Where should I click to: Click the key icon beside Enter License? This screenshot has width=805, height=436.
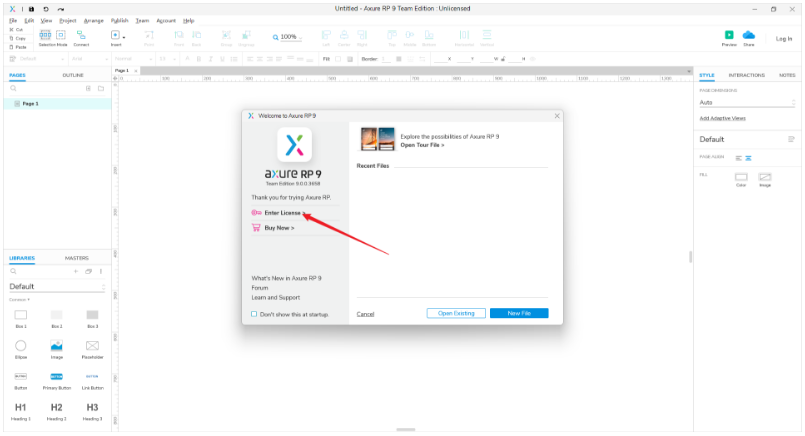256,213
